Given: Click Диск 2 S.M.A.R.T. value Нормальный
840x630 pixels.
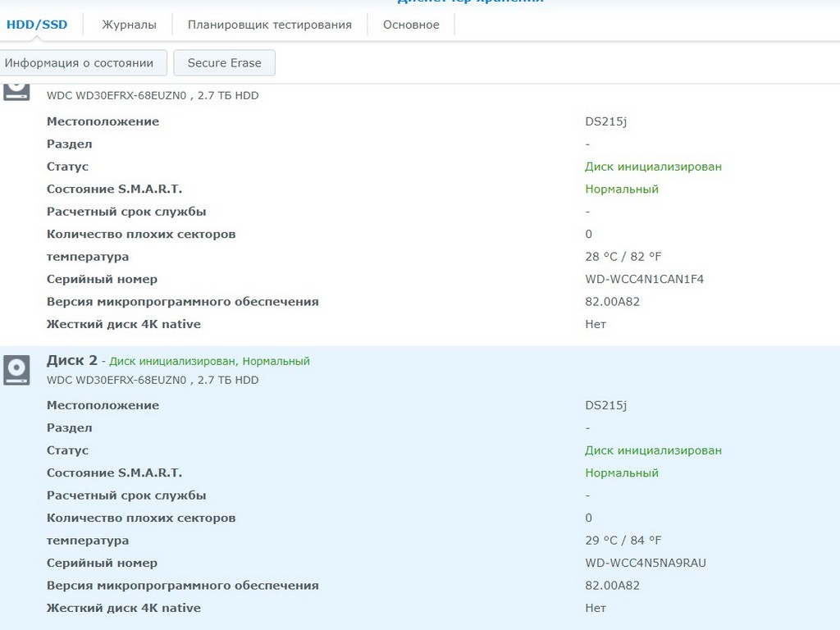Looking at the screenshot, I should [621, 472].
